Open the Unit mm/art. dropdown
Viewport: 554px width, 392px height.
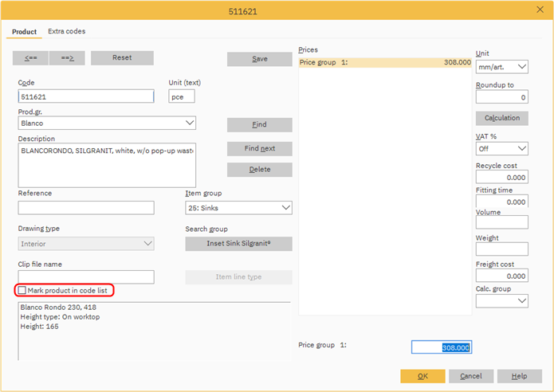(x=521, y=68)
